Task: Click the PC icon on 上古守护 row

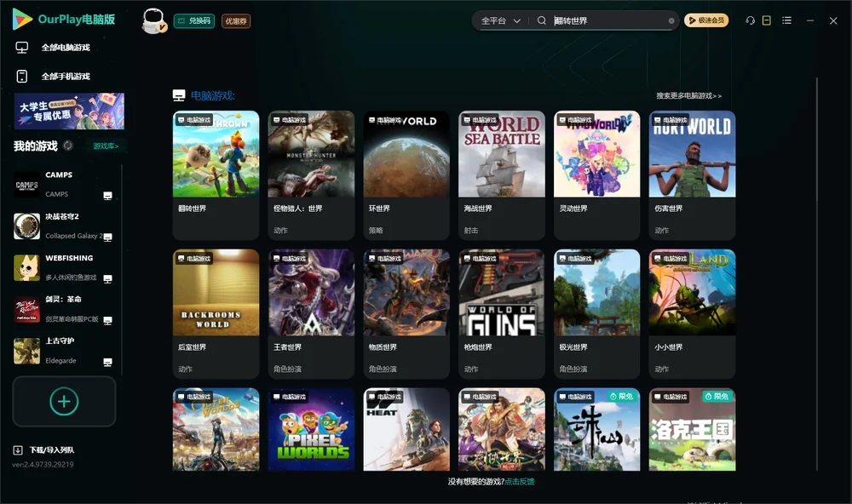Action: point(107,363)
